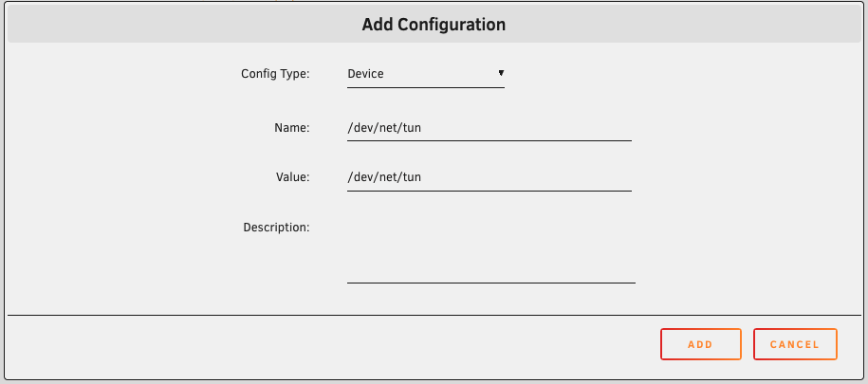
Task: Click the Name label
Action: pos(291,126)
